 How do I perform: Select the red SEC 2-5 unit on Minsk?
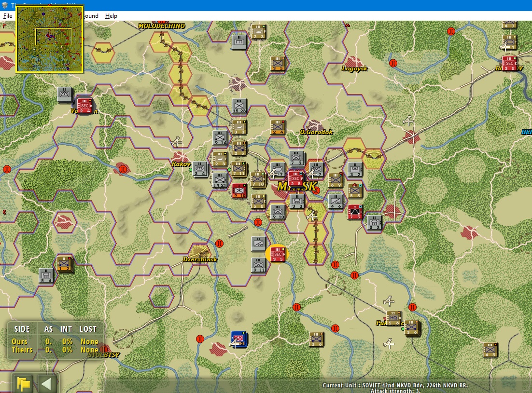[x=295, y=178]
